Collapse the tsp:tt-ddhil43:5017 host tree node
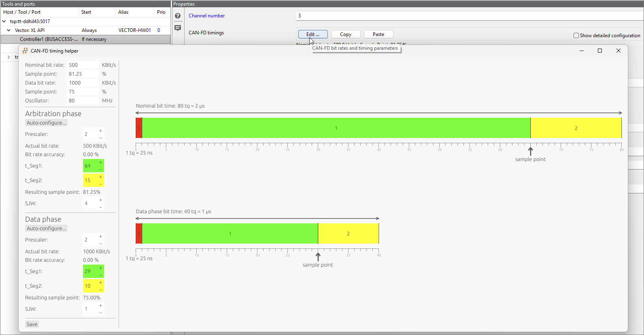The height and width of the screenshot is (335, 644). coord(4,21)
